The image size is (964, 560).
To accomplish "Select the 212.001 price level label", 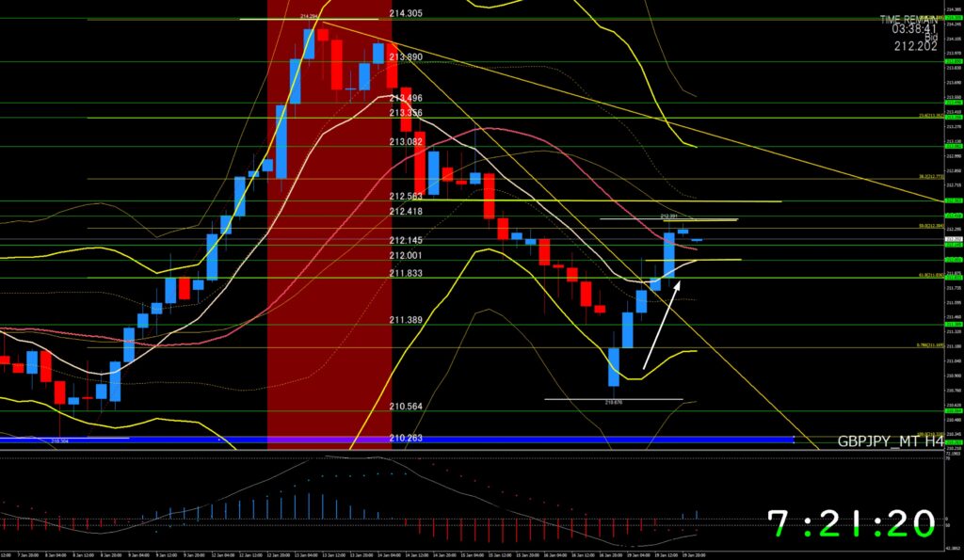I will click(x=405, y=255).
